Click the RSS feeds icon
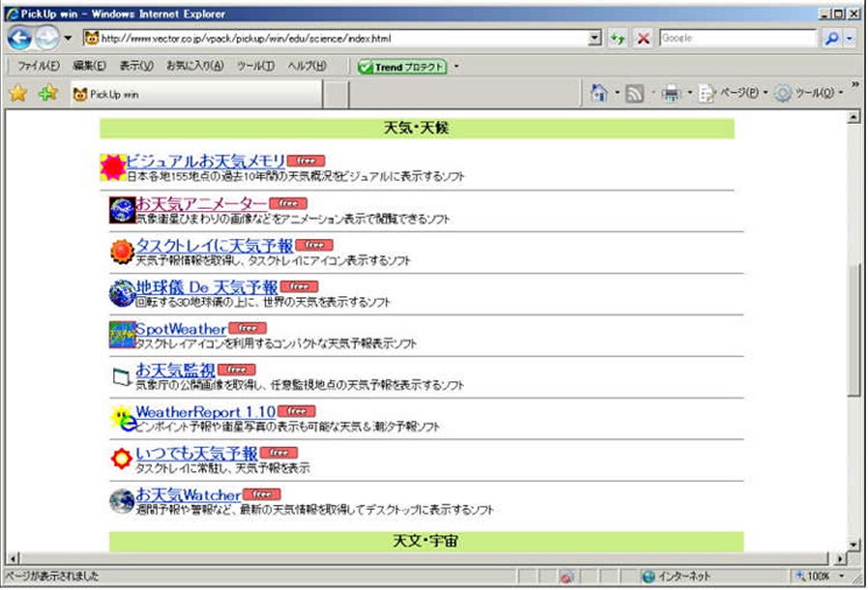868x590 pixels. coord(635,93)
